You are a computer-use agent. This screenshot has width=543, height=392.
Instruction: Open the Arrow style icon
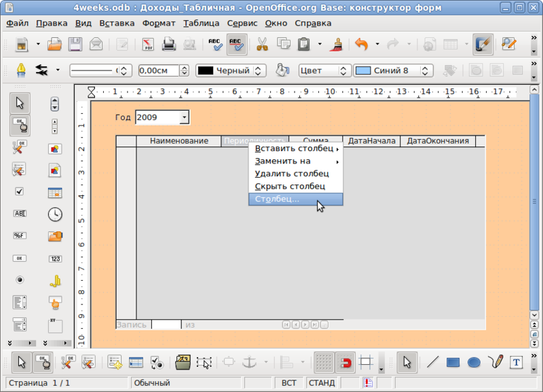point(42,71)
